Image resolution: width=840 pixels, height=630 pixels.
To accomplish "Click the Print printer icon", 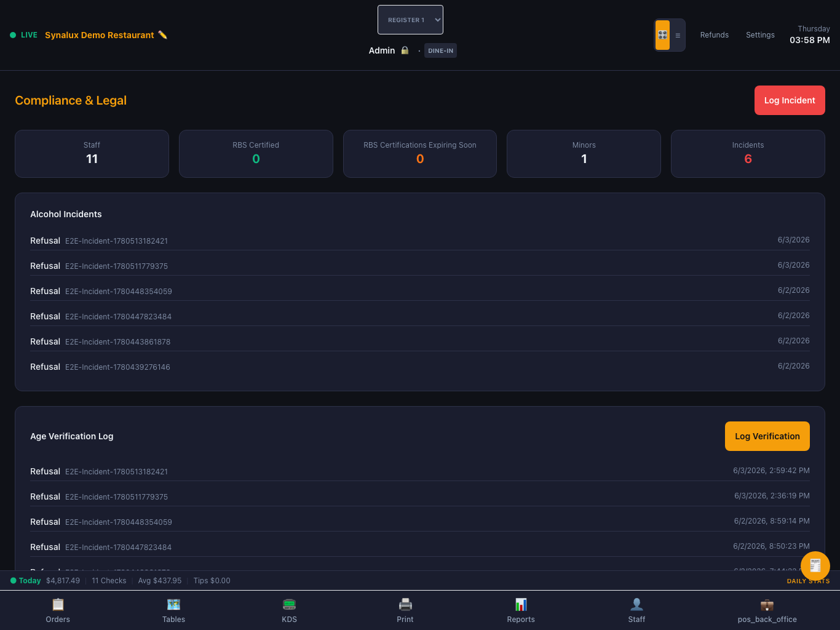I will pos(405,604).
